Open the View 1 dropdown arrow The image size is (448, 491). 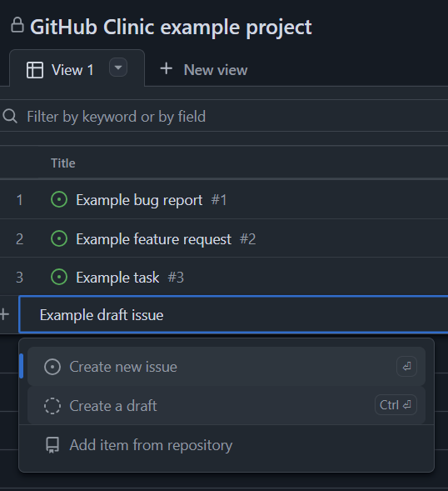click(118, 68)
